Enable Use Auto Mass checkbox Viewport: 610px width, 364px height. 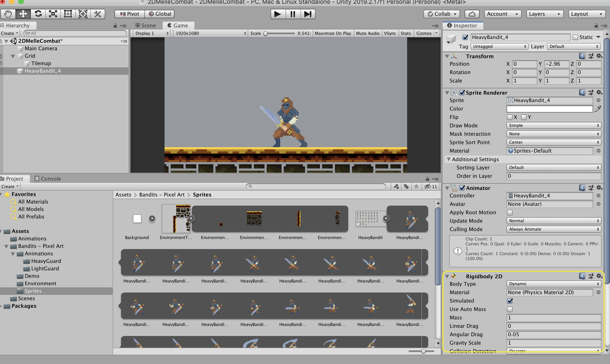(x=510, y=309)
